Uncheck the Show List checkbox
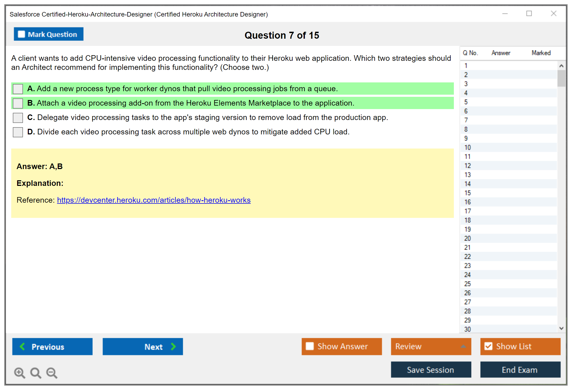 [x=488, y=346]
